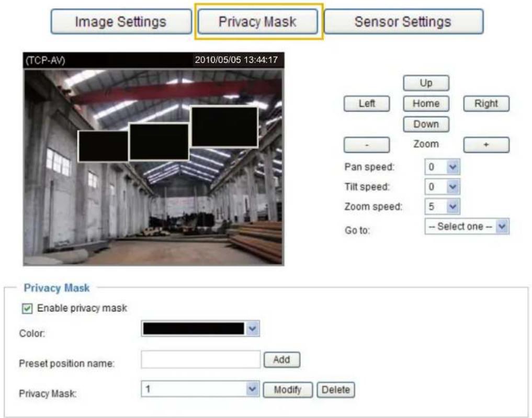Click the Down tilt button
The height and width of the screenshot is (418, 532).
(426, 124)
